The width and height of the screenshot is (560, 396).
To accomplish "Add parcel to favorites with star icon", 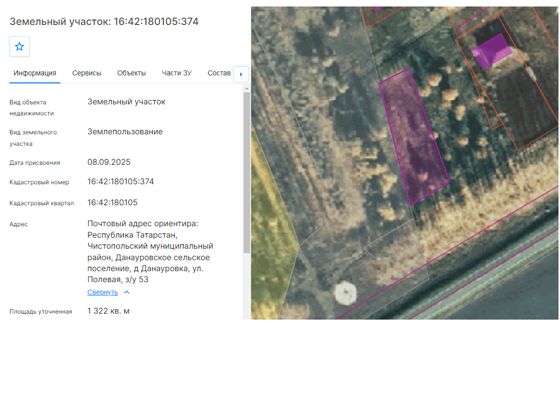I will tap(19, 46).
